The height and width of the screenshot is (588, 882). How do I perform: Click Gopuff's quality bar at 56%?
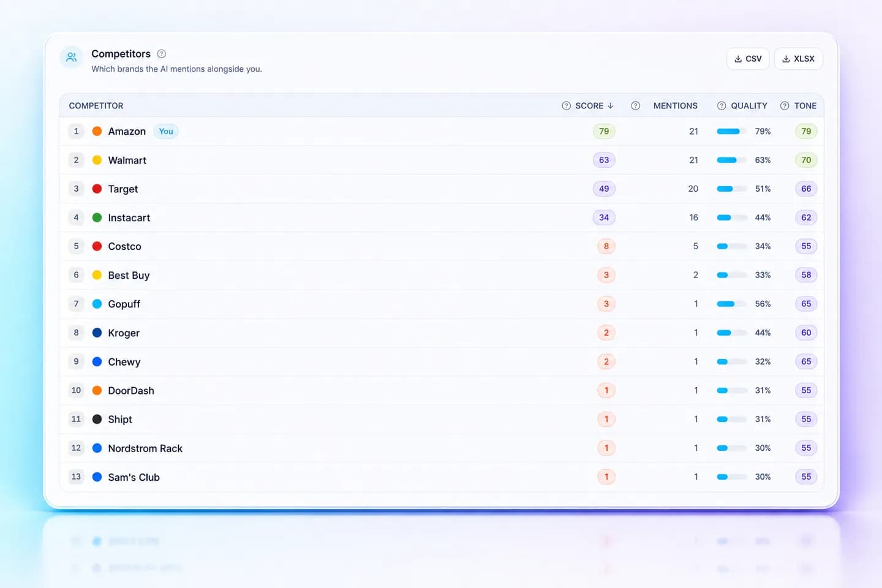[732, 304]
